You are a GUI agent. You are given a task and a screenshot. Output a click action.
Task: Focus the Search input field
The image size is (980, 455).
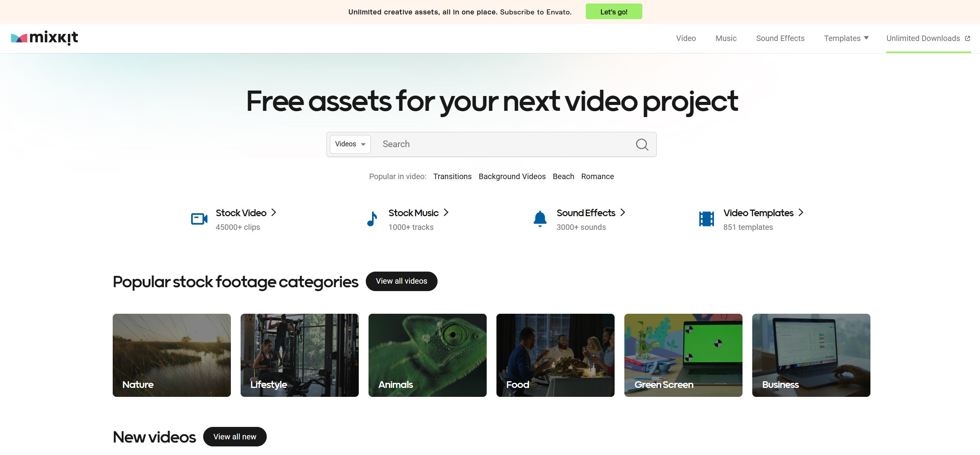[503, 144]
